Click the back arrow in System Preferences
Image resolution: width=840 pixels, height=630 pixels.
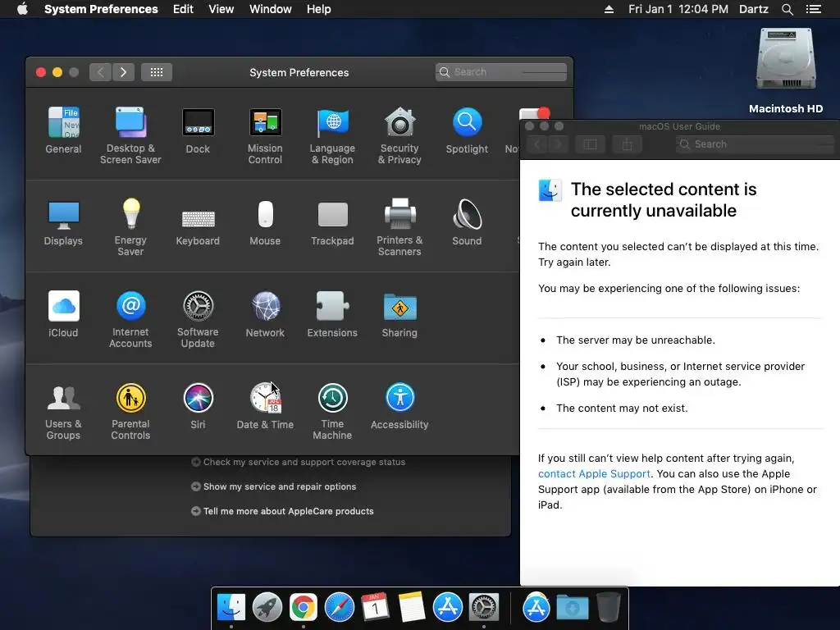pos(100,72)
